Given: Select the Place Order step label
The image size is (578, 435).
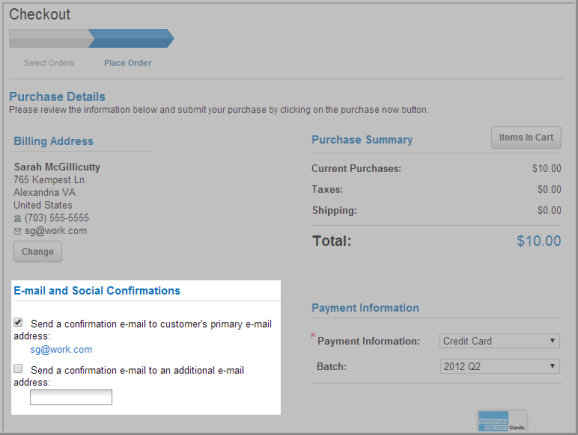Looking at the screenshot, I should pos(128,63).
